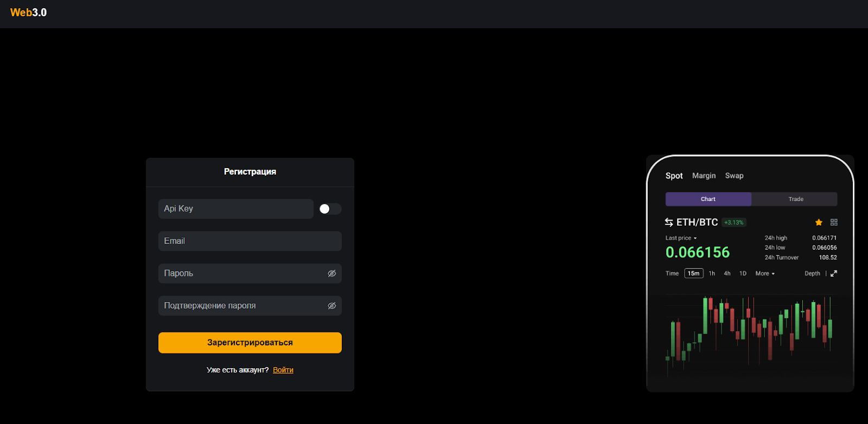Expand the Last price dropdown
The width and height of the screenshot is (868, 424).
coord(681,238)
